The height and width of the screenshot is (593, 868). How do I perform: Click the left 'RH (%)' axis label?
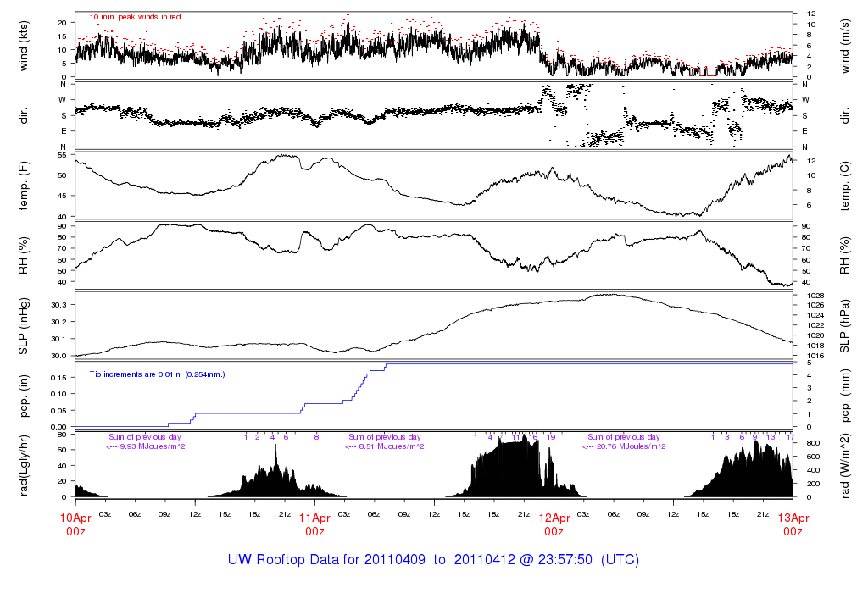23,255
